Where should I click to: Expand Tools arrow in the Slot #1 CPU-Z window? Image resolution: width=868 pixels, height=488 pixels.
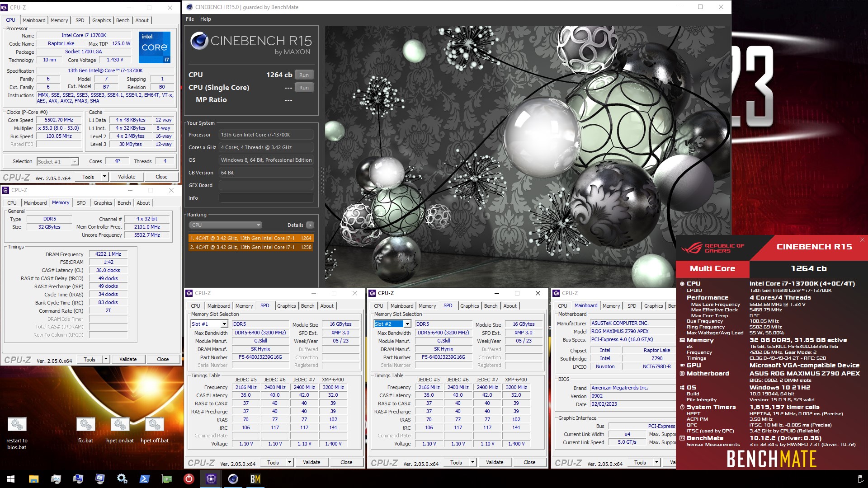(290, 462)
